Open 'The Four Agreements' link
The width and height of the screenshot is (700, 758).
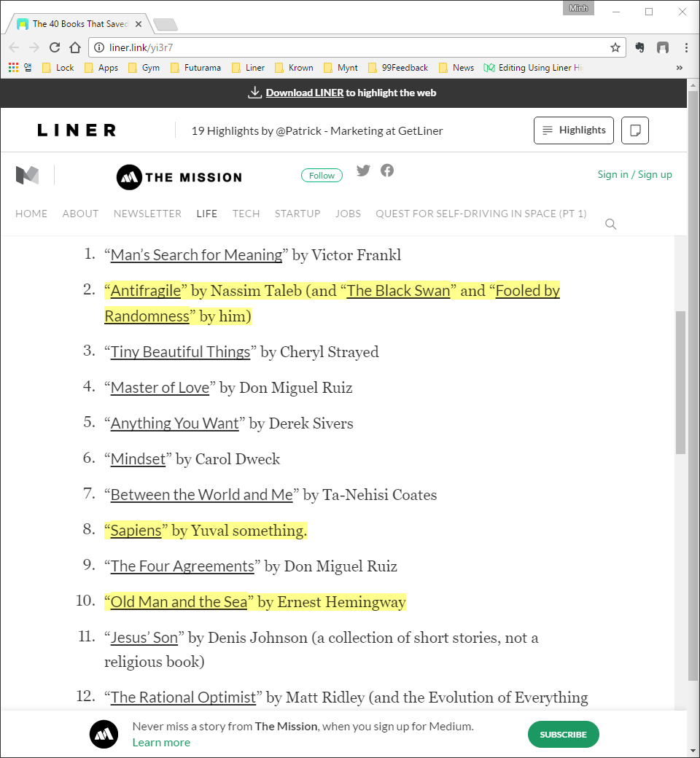pos(182,566)
